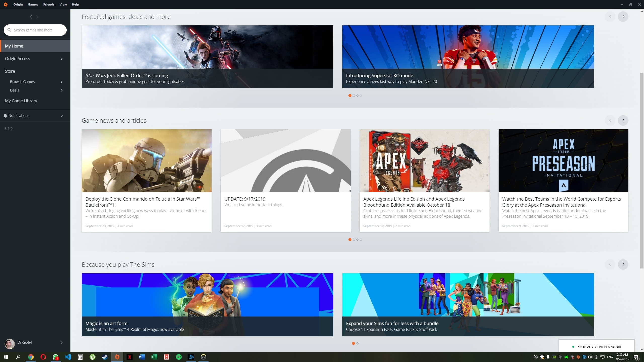Expand the Deals entry

62,90
